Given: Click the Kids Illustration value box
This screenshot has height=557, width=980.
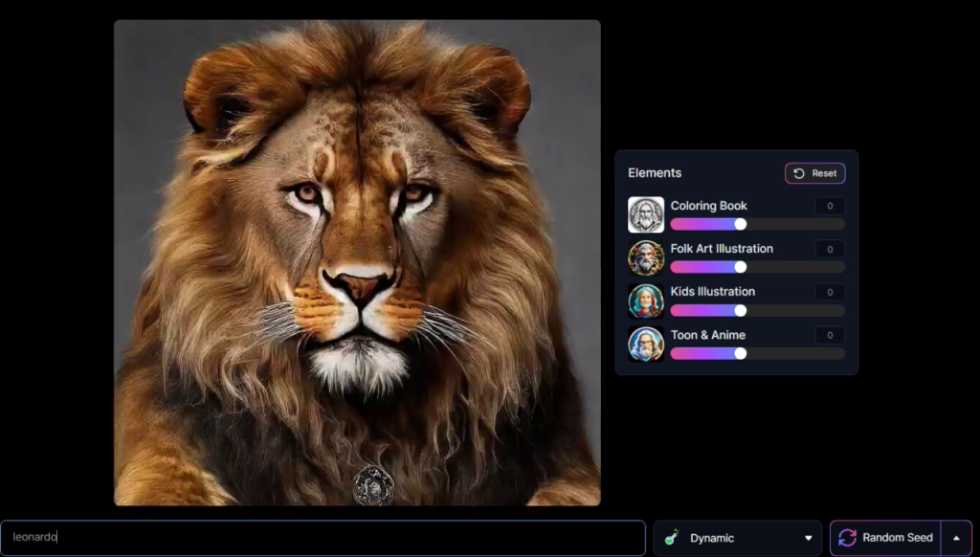Looking at the screenshot, I should (830, 292).
